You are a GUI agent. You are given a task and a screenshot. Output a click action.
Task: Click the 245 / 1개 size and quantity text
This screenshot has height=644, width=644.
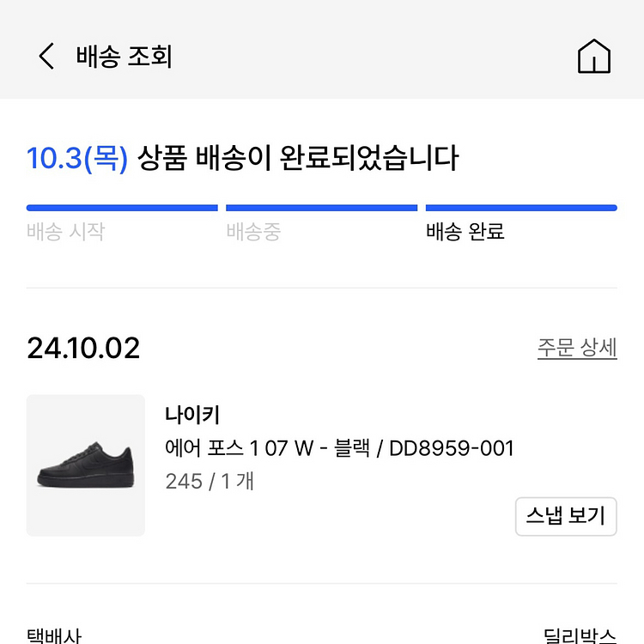[x=210, y=481]
